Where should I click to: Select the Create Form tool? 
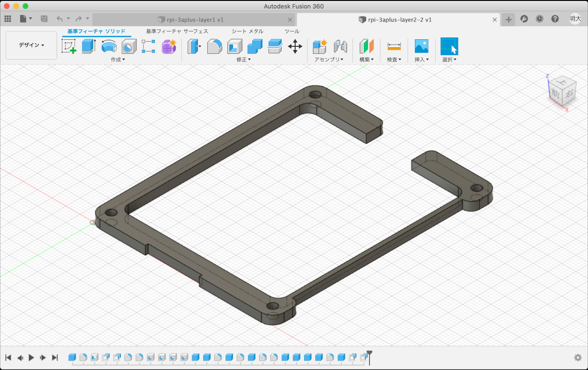click(169, 46)
